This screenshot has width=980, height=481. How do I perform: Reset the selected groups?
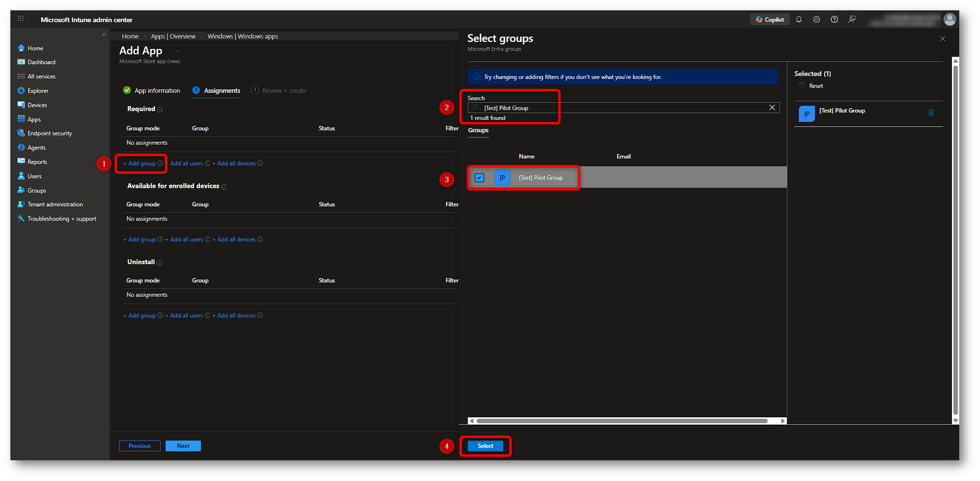point(816,86)
